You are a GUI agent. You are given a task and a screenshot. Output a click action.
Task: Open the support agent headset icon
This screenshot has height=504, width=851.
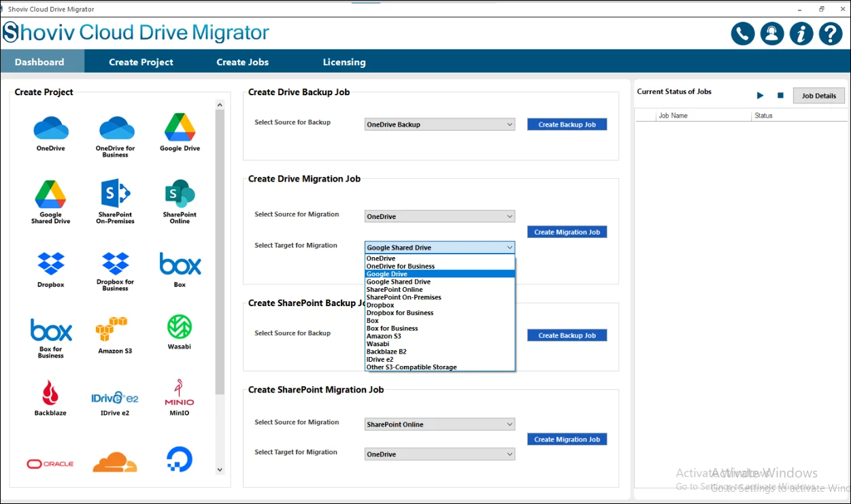point(772,33)
